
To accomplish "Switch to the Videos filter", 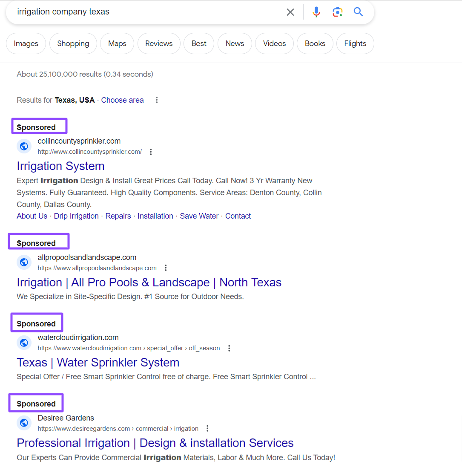I will [275, 43].
